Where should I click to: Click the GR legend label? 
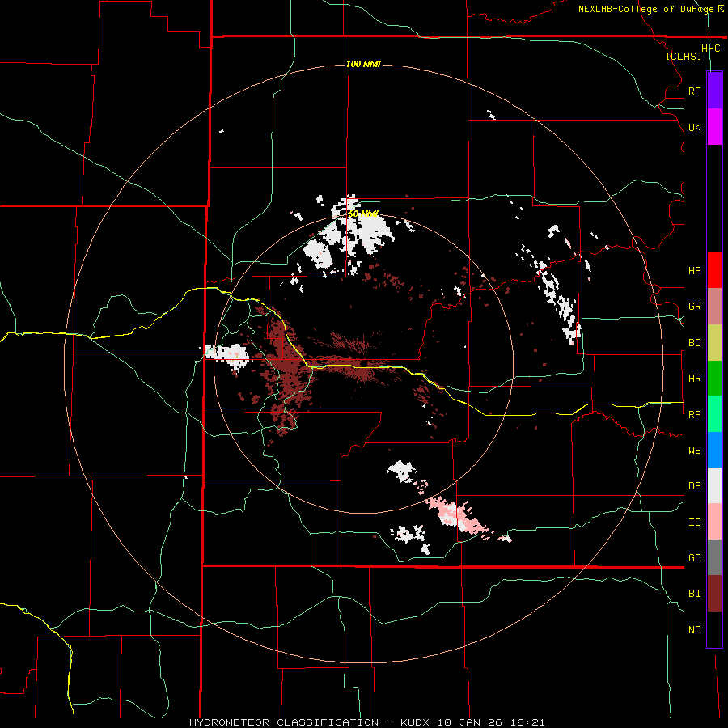pyautogui.click(x=695, y=307)
